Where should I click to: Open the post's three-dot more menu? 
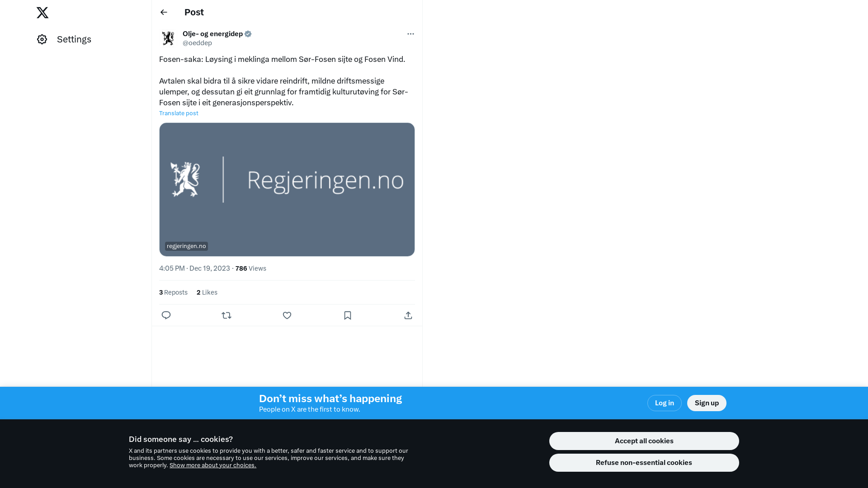[x=410, y=34]
